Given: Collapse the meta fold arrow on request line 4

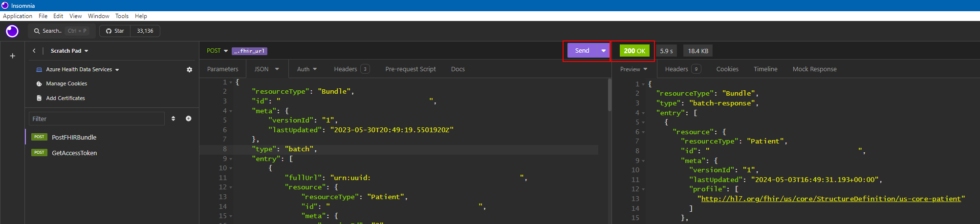Looking at the screenshot, I should [231, 111].
